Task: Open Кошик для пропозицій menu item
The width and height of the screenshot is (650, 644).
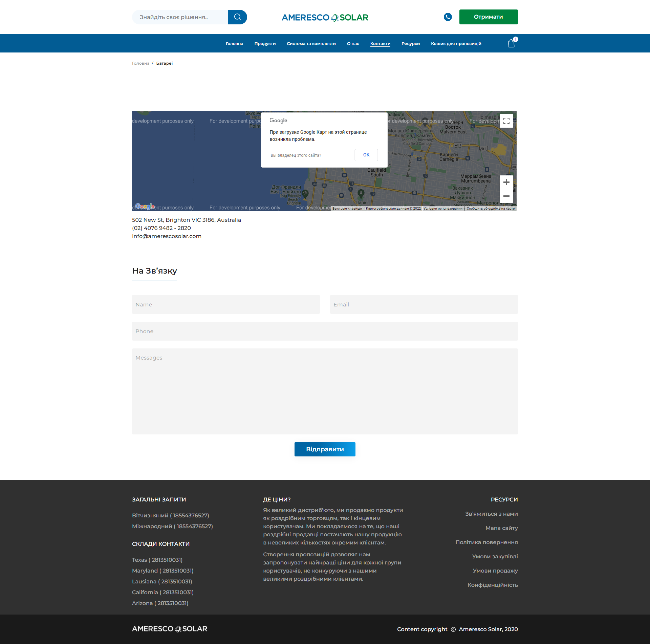Action: pyautogui.click(x=456, y=44)
